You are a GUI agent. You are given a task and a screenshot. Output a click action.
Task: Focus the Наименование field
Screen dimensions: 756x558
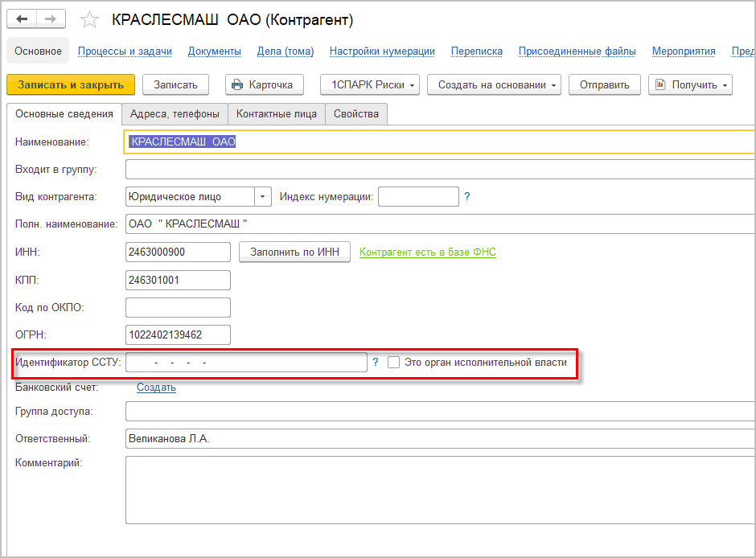440,142
